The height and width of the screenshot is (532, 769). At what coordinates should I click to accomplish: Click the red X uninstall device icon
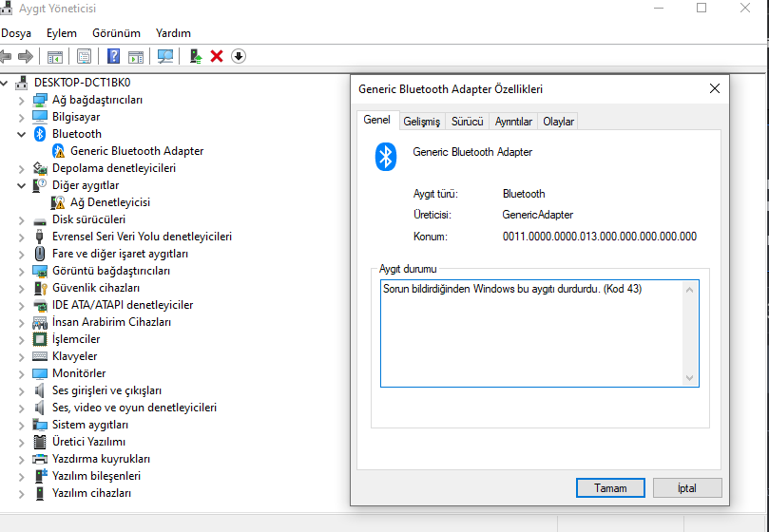coord(217,56)
